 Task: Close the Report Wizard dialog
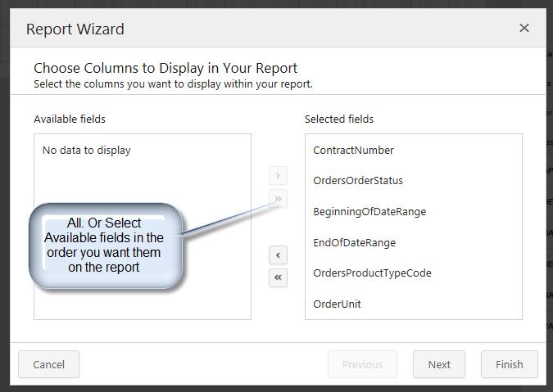(524, 29)
